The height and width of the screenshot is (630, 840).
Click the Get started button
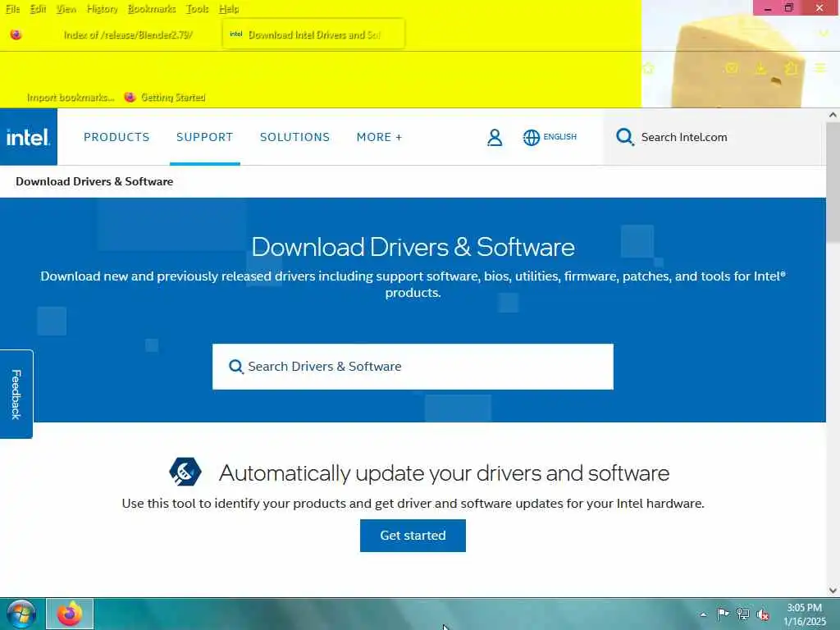click(413, 535)
